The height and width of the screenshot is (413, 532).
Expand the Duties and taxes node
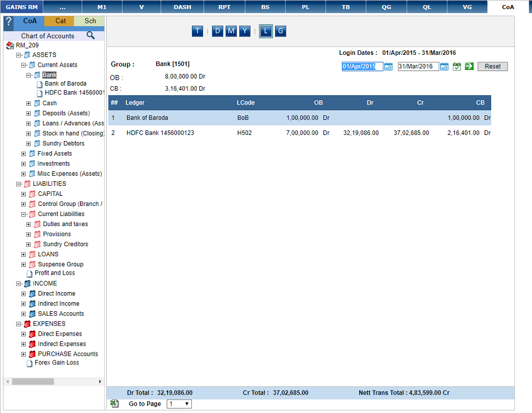[29, 224]
